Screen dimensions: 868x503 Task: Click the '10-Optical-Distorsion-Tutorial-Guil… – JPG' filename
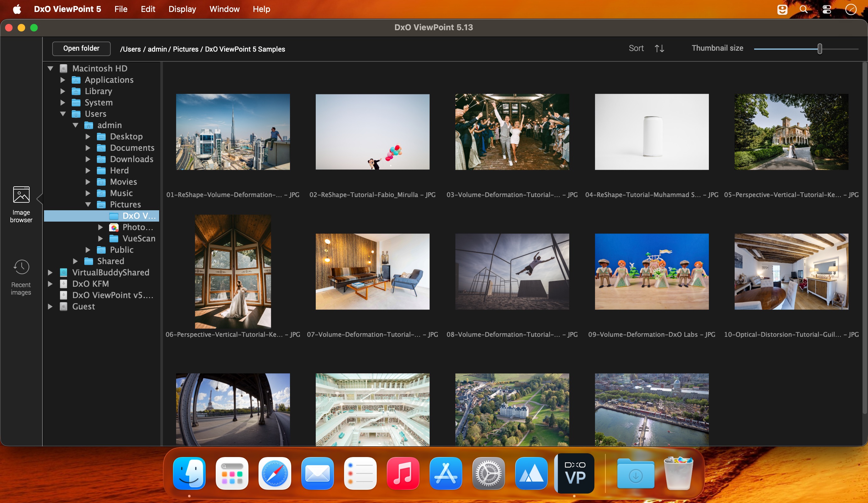tap(791, 334)
